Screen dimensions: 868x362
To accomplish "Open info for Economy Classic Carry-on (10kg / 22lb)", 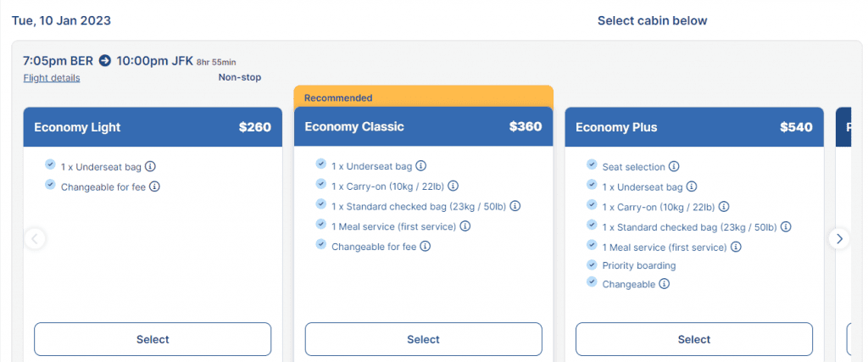I will tap(453, 187).
